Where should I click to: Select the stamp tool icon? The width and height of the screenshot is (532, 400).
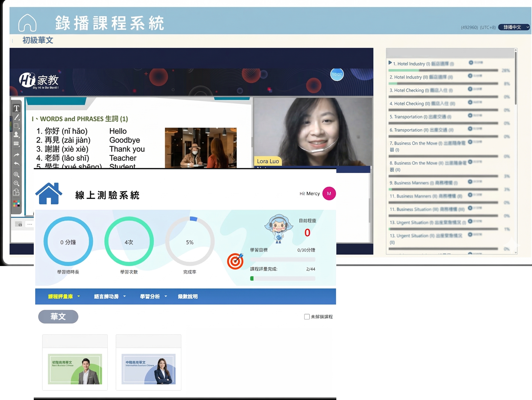tap(16, 134)
